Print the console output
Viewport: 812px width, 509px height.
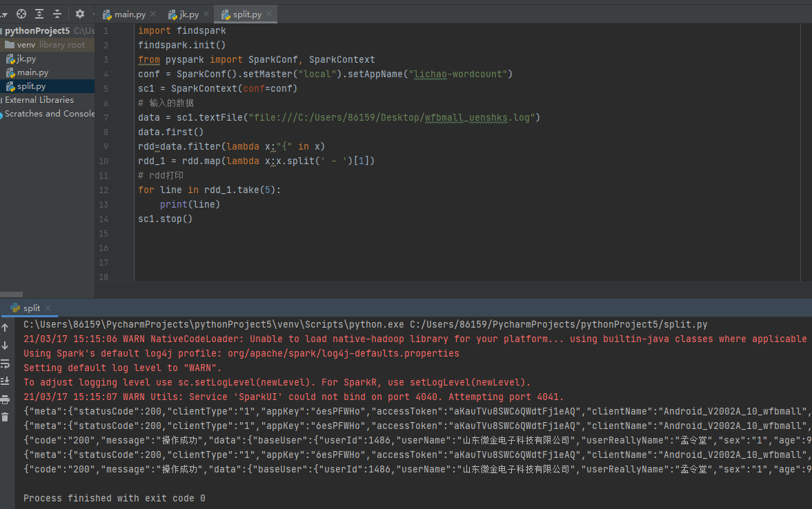tap(6, 399)
